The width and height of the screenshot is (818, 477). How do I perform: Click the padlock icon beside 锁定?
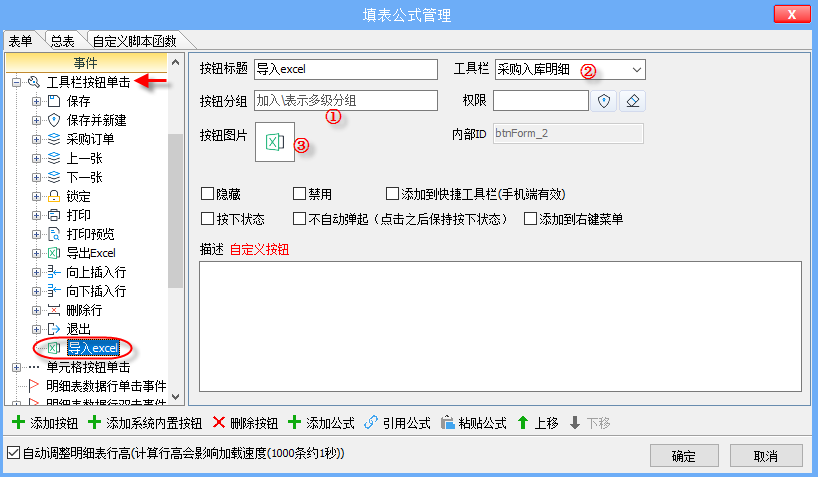(x=54, y=196)
